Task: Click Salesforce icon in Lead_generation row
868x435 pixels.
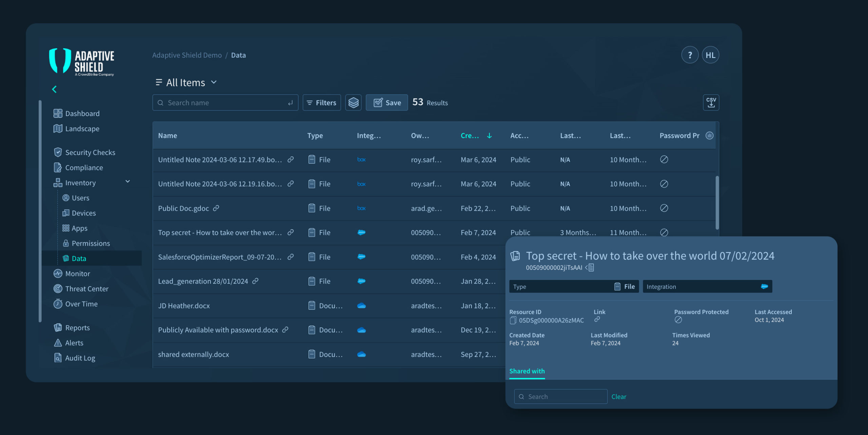Action: pyautogui.click(x=361, y=281)
